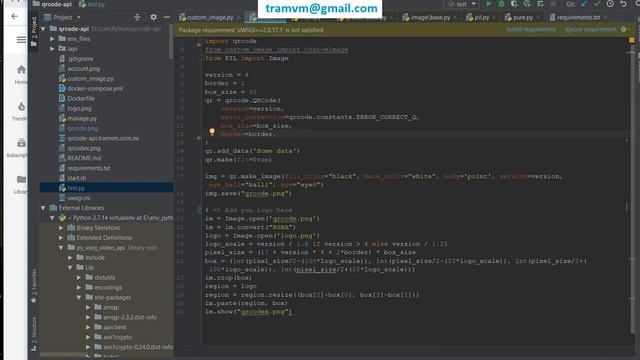Click the collapse-all icon in Project panel header
The width and height of the screenshot is (640, 360).
point(137,17)
